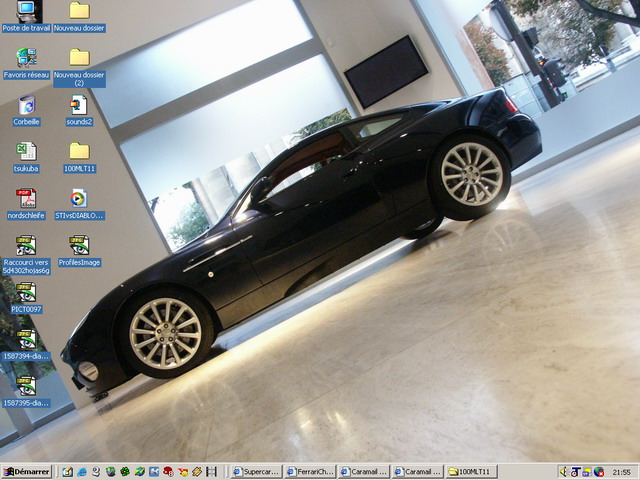Select the nordschleife PDF icon
Screen dimensions: 640x480
[27, 204]
